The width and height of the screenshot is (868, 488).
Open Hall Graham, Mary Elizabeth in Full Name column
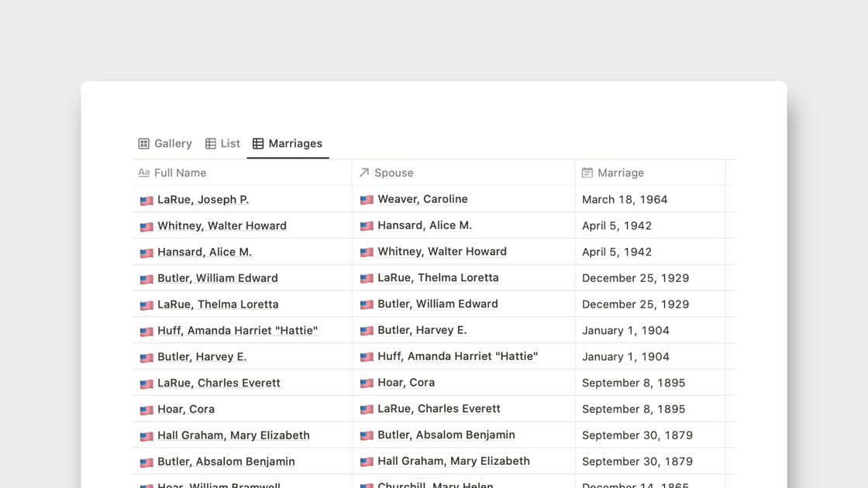[233, 435]
